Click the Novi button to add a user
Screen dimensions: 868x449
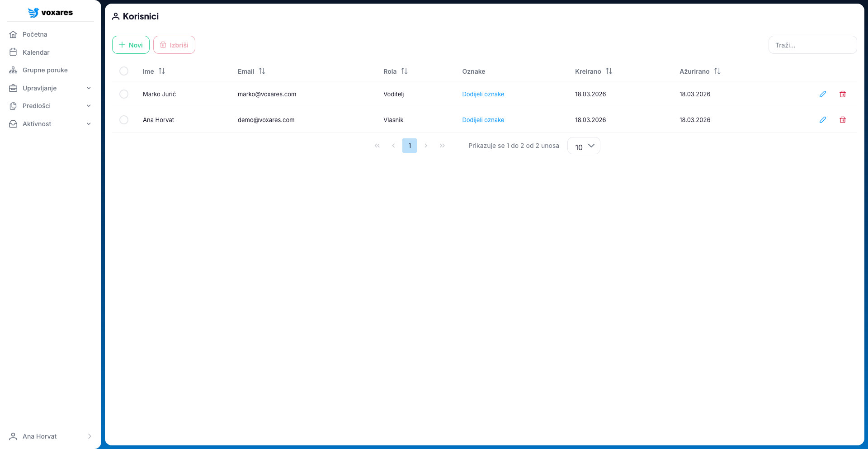point(131,45)
